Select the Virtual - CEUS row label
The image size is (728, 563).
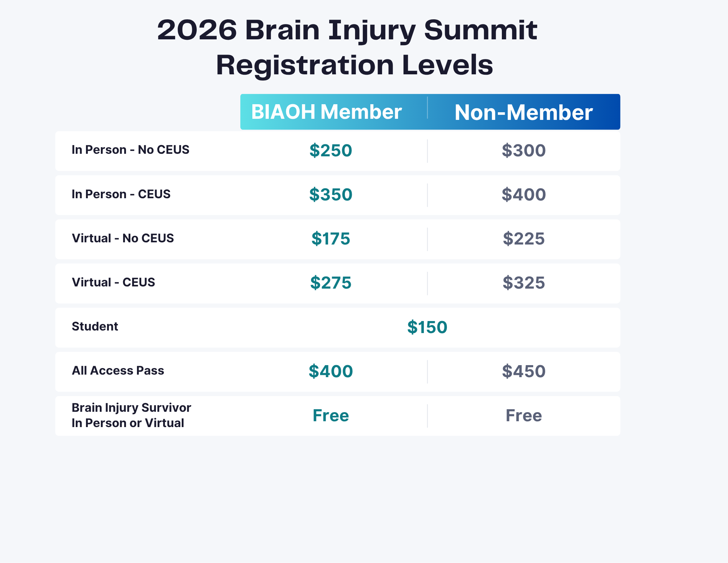click(x=113, y=282)
